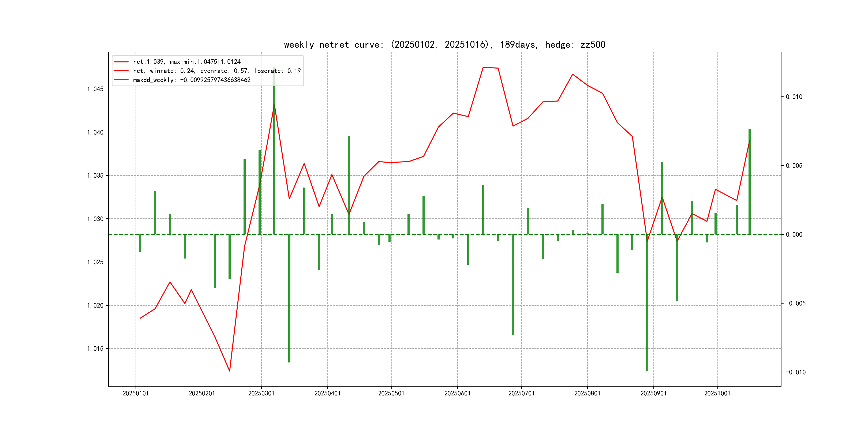The width and height of the screenshot is (868, 434).
Task: Click the 20250901 x-axis tick label
Action: pyautogui.click(x=653, y=393)
